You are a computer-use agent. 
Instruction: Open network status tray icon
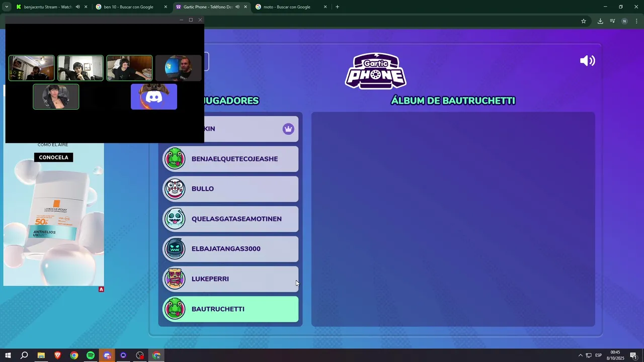coord(588,355)
